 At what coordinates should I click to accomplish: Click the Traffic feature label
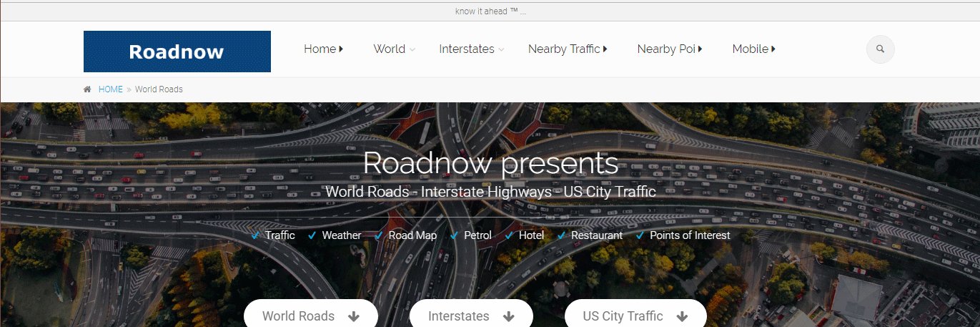tap(280, 235)
